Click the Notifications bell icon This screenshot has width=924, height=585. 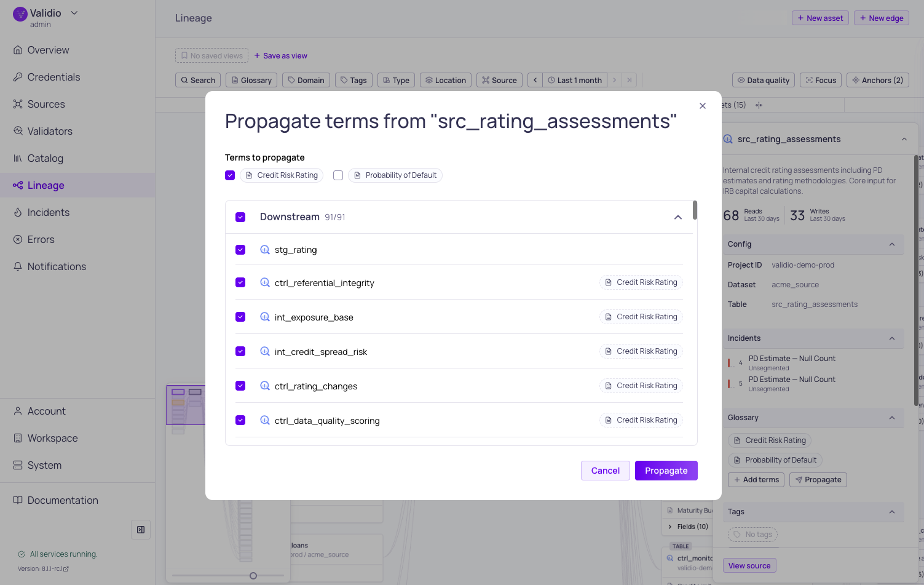click(x=18, y=266)
